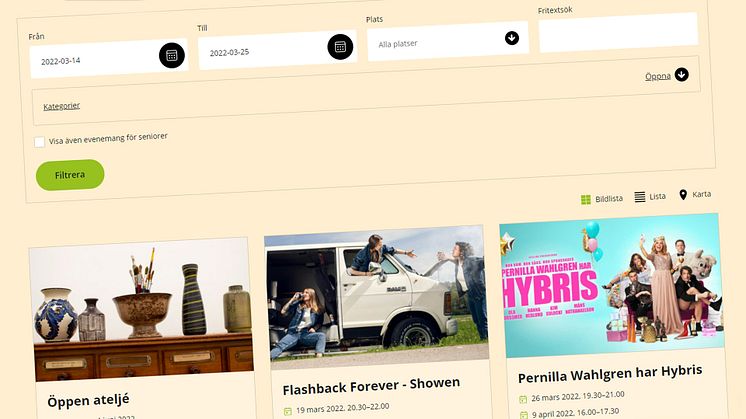Click the white van event photo
Screen dimensions: 746x419
376,291
